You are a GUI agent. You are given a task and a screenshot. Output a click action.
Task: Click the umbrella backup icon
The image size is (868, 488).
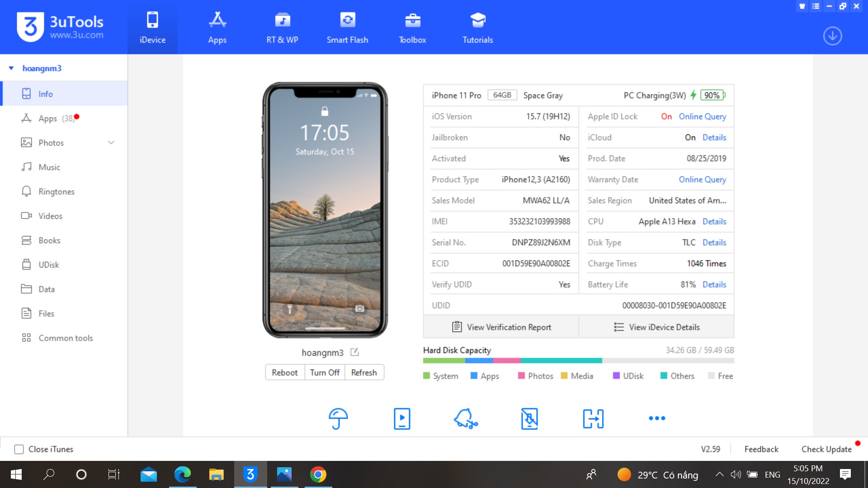(338, 418)
